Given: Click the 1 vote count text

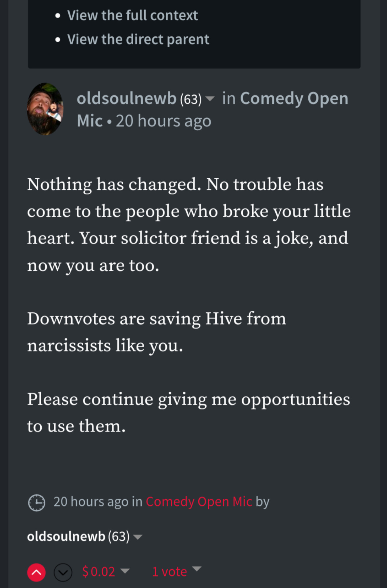Looking at the screenshot, I should click(x=170, y=571).
